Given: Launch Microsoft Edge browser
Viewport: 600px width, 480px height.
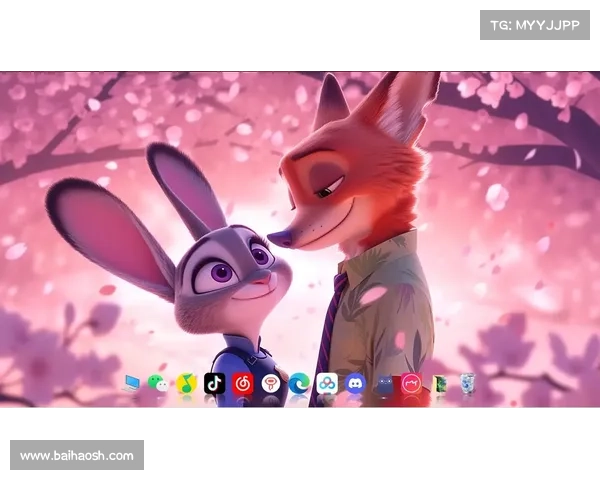Looking at the screenshot, I should tap(298, 383).
